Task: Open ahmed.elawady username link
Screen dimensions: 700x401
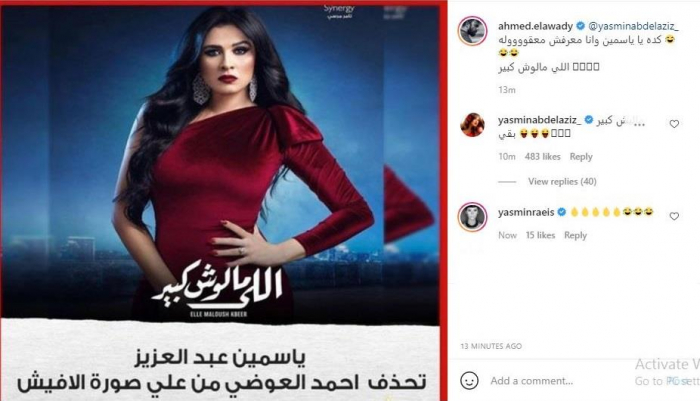Action: tap(535, 26)
